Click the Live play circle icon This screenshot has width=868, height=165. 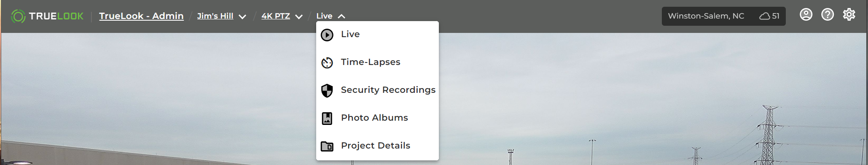[327, 35]
